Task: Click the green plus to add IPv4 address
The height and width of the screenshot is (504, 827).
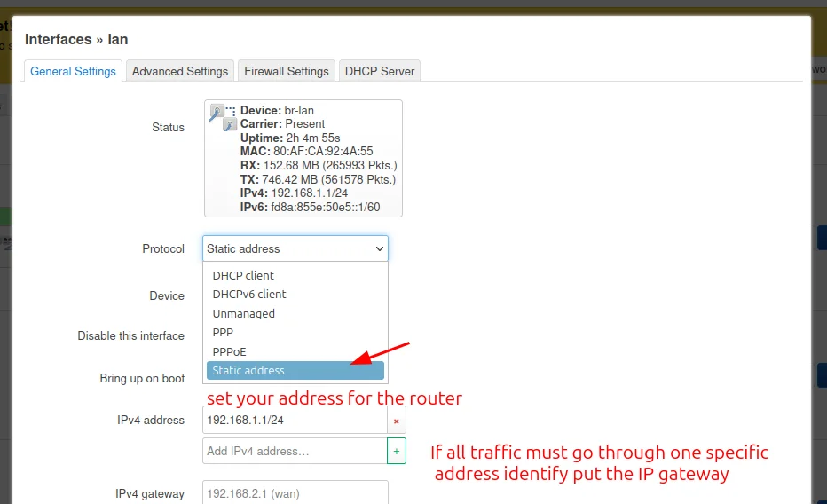Action: 396,451
